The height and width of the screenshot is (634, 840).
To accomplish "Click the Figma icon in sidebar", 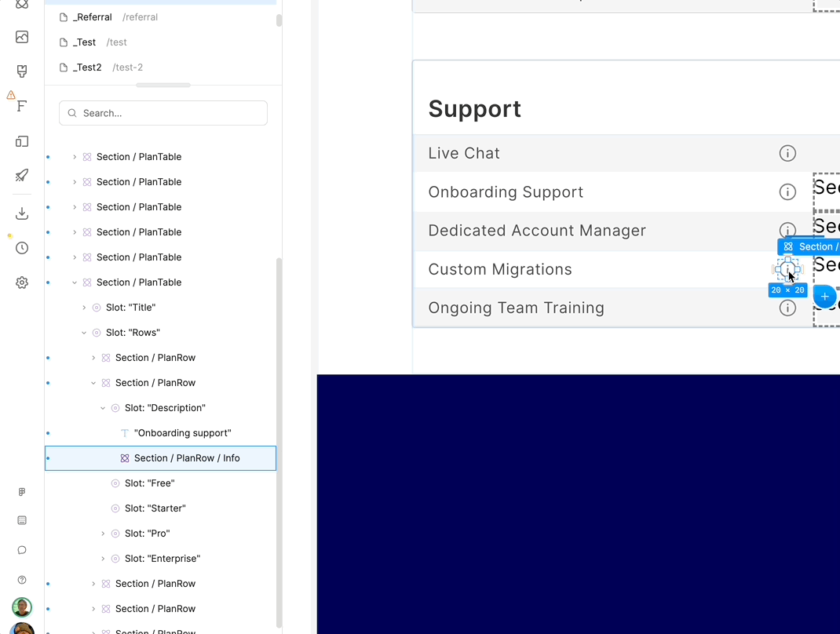I will [x=22, y=492].
